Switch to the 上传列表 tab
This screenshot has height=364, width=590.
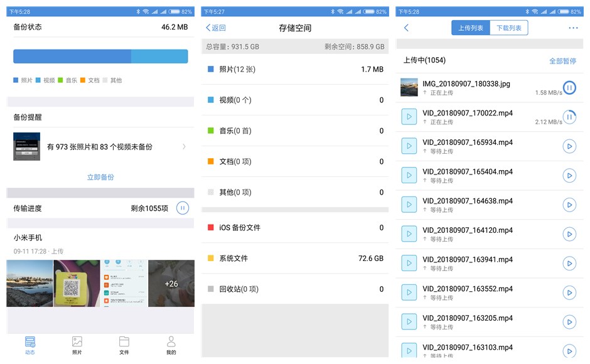pos(471,28)
